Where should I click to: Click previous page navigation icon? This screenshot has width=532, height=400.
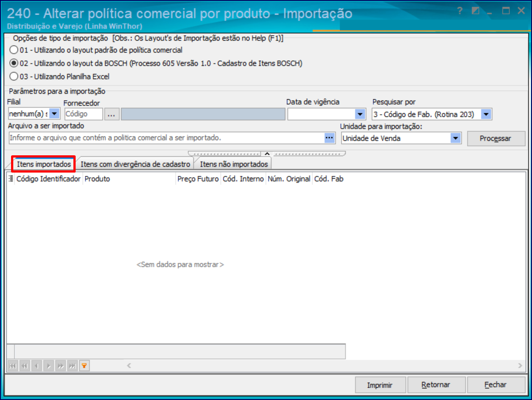(25, 365)
